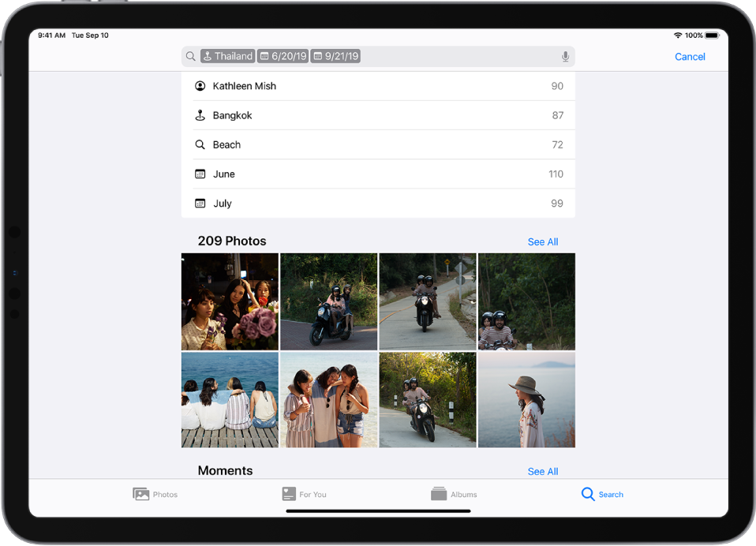
Task: Tap the magnifying glass icon beside Beach
Action: click(200, 144)
